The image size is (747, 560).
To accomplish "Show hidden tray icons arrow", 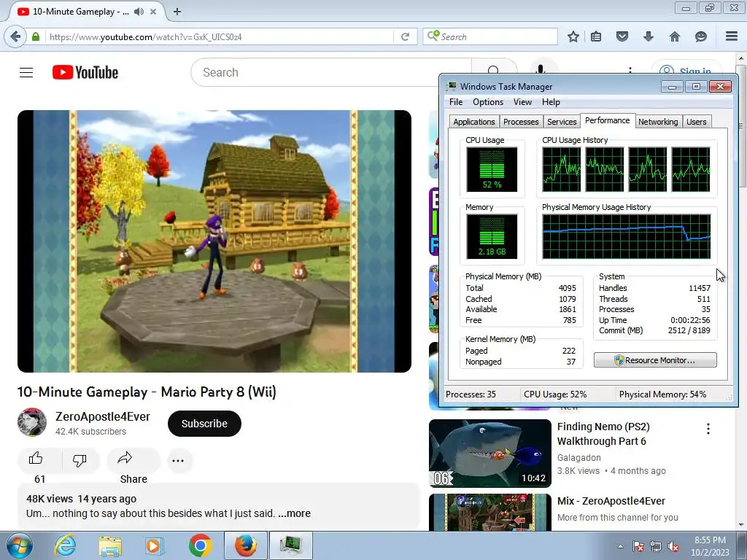I will point(620,546).
